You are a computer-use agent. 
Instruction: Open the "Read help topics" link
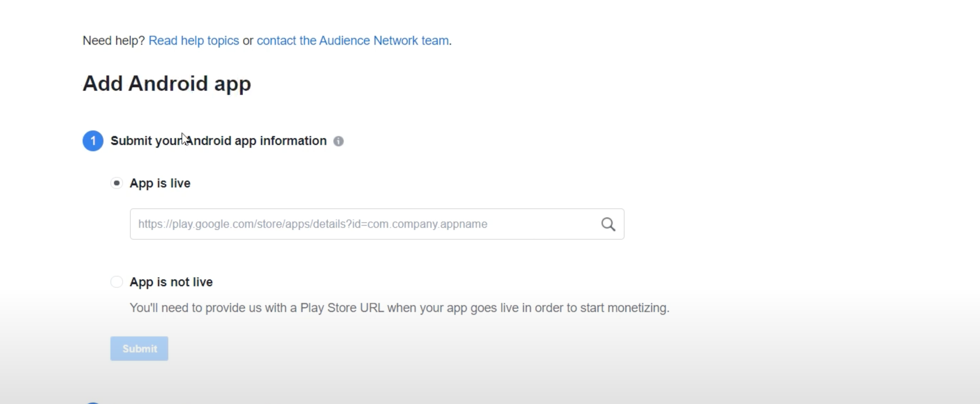pyautogui.click(x=193, y=41)
